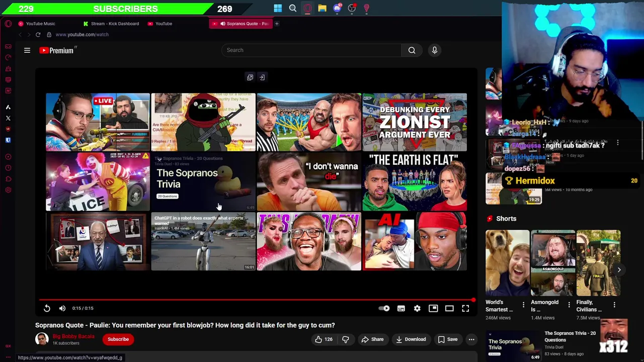
Task: Open The Earth Is Flat endscreen video
Action: tap(415, 182)
